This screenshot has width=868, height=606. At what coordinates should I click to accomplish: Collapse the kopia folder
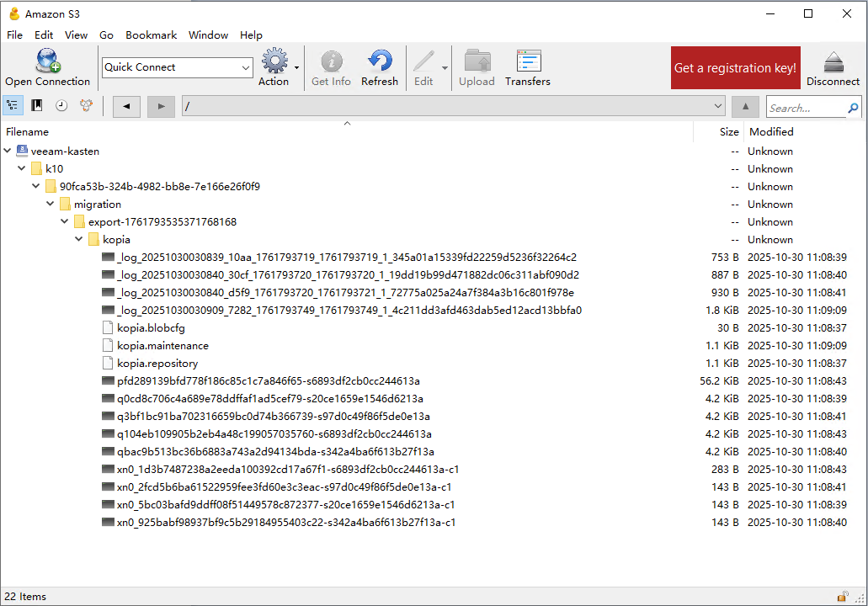(x=79, y=240)
